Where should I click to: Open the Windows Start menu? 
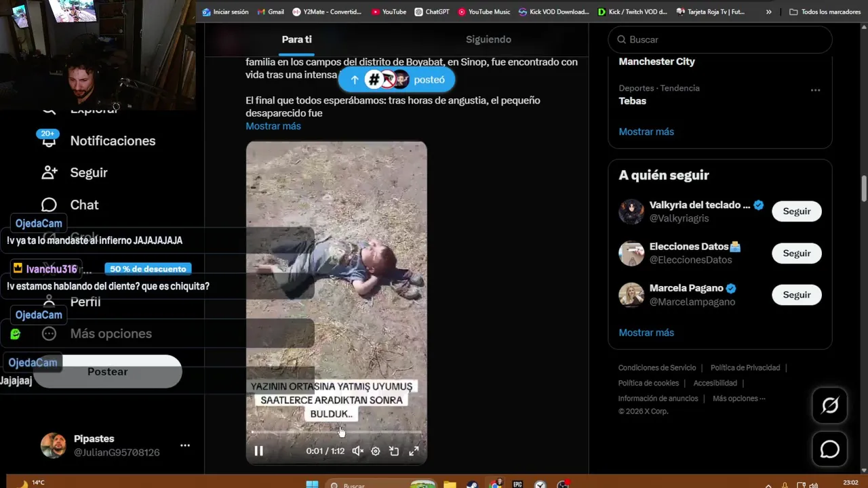312,485
